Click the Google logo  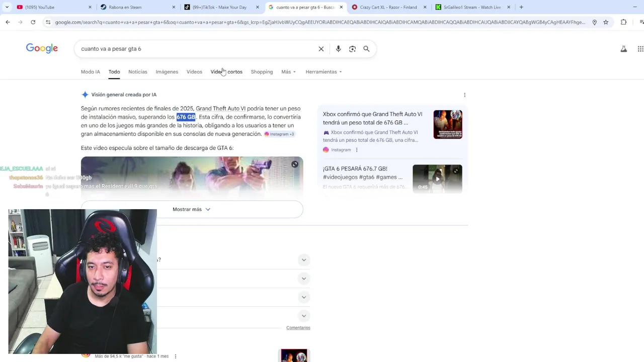[42, 48]
